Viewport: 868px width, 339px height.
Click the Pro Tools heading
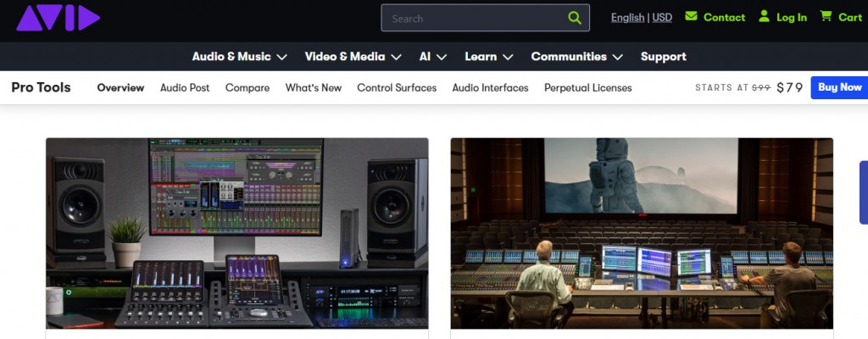(41, 87)
